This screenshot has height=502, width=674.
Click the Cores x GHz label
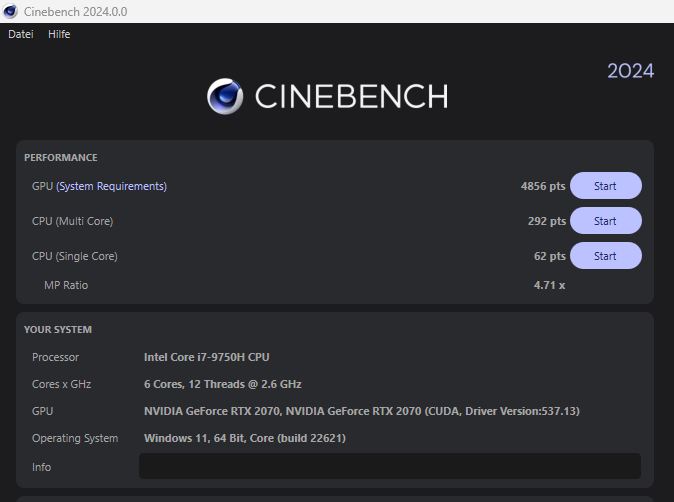[x=61, y=384]
